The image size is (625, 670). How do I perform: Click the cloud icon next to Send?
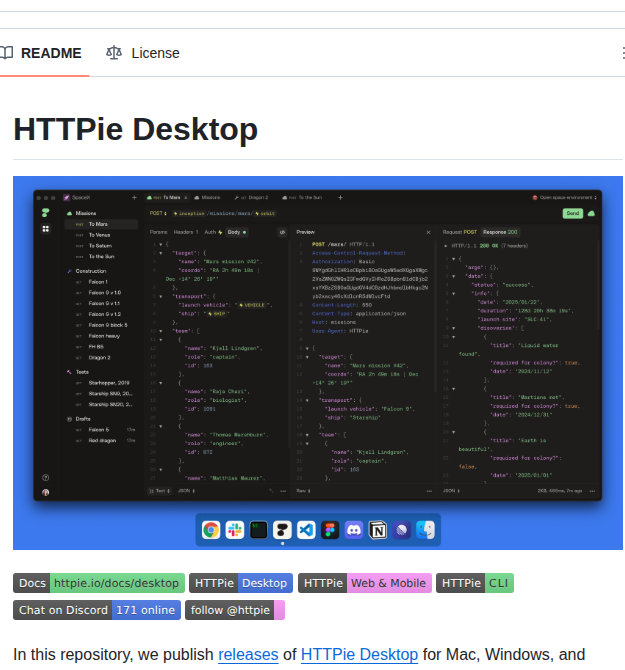tap(591, 213)
